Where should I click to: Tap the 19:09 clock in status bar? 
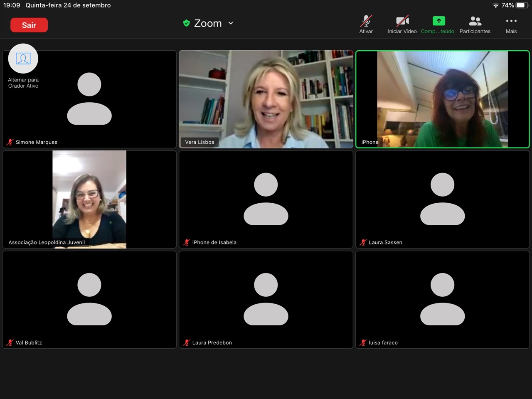coord(12,5)
